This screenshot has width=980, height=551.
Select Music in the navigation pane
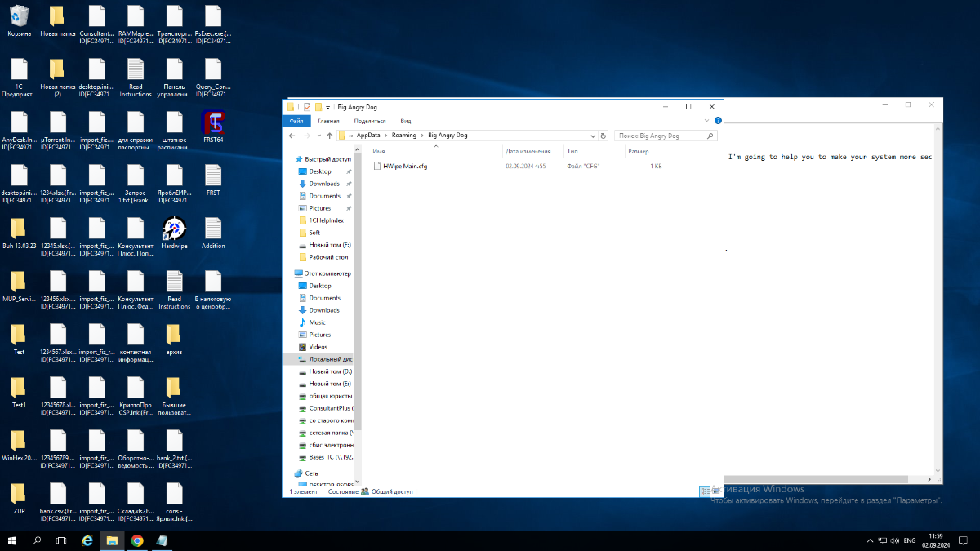(x=317, y=322)
